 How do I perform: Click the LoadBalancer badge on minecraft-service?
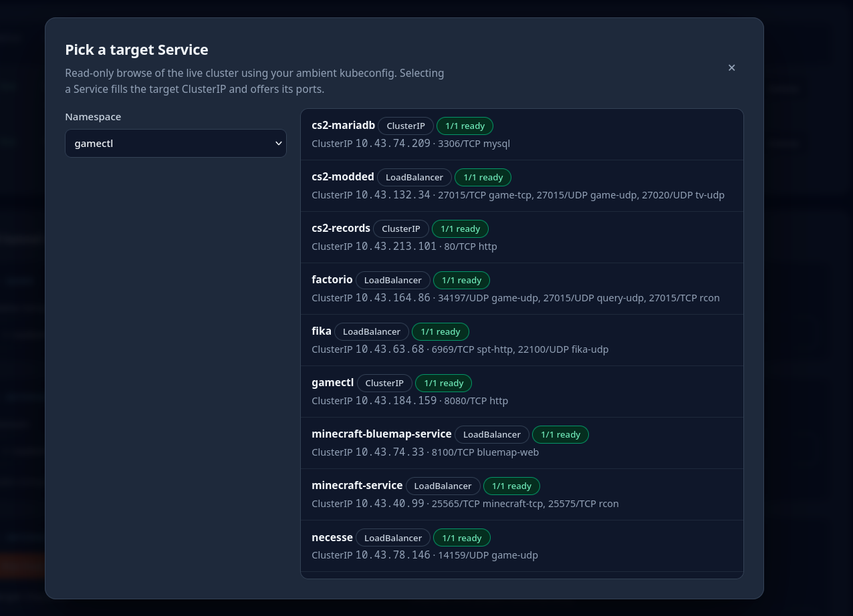(443, 486)
